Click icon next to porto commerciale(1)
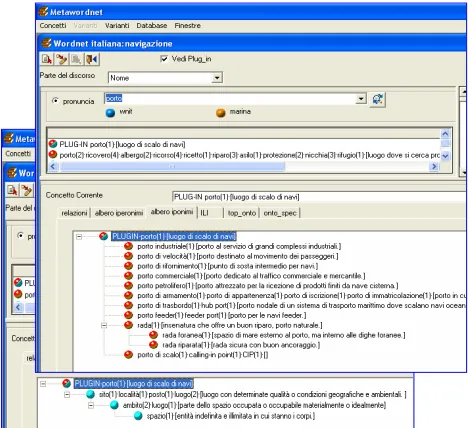This screenshot has height=428, width=468. (x=128, y=276)
